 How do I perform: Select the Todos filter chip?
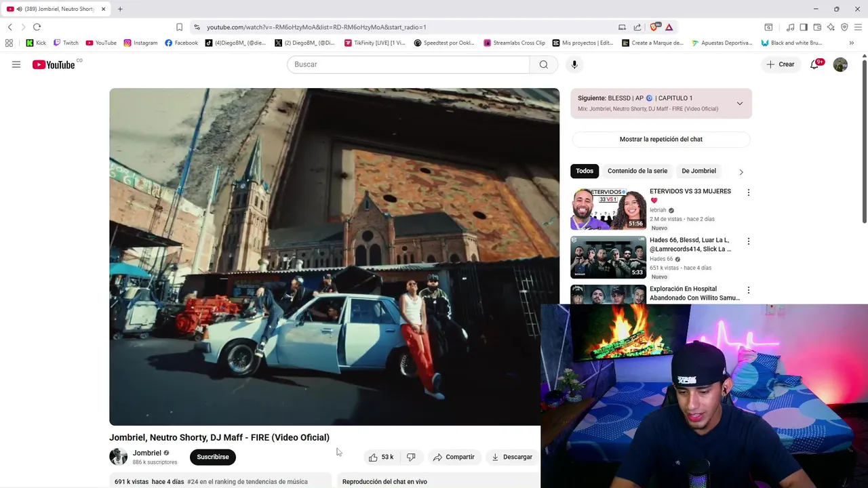point(585,171)
